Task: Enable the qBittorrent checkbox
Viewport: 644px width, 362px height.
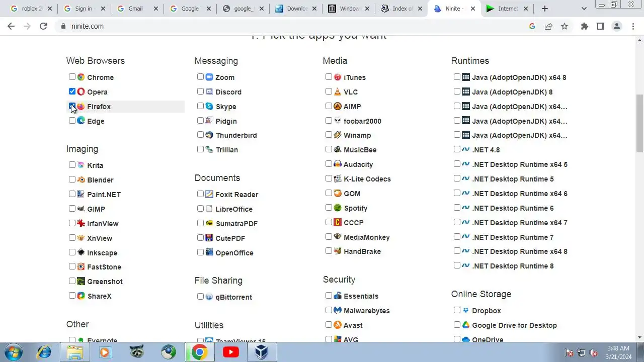Action: pos(200,297)
